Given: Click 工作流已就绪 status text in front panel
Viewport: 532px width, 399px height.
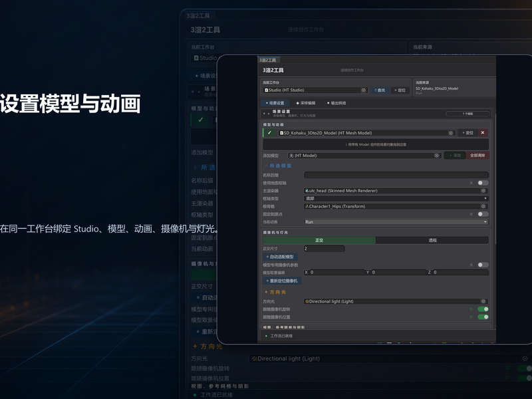Looking at the screenshot, I should coord(281,336).
